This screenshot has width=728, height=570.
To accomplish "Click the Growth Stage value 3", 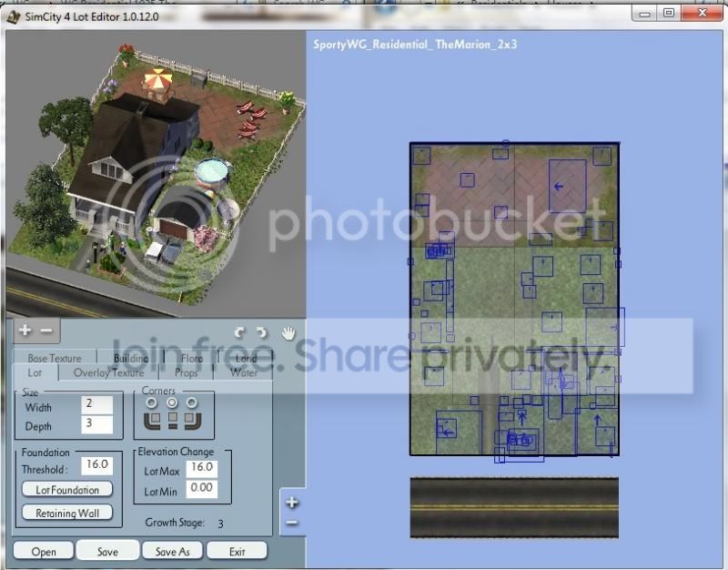I will [220, 524].
